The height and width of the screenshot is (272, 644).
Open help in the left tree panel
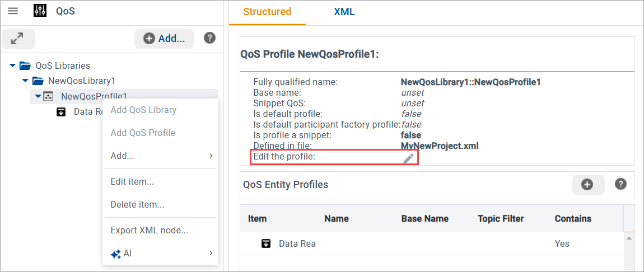209,38
